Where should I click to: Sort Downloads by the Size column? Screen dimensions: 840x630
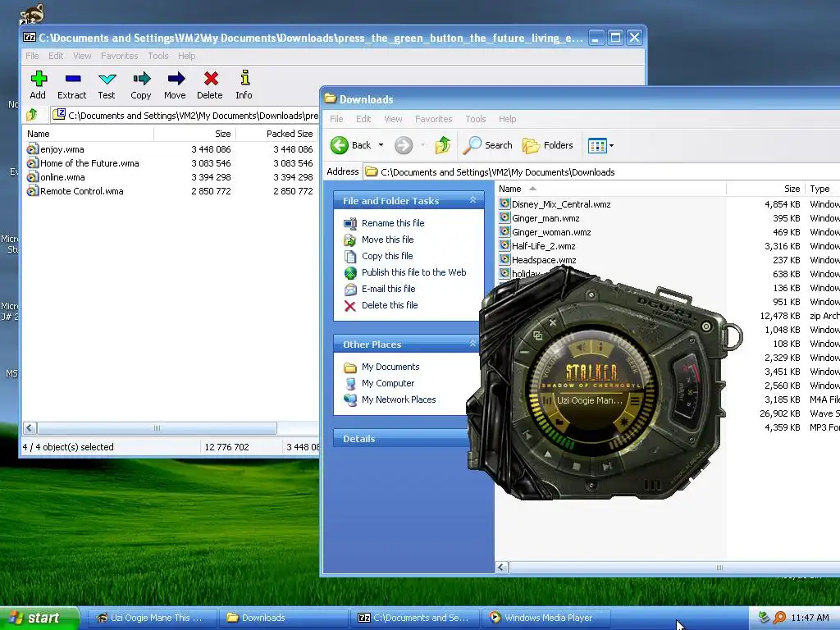coord(765,189)
